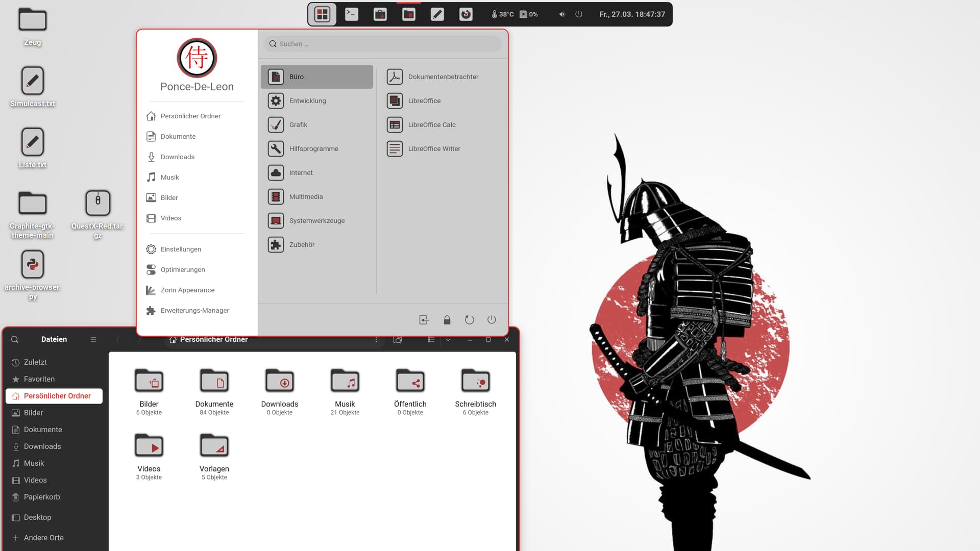This screenshot has width=980, height=551.
Task: Click the Suchen search field
Action: (x=383, y=44)
